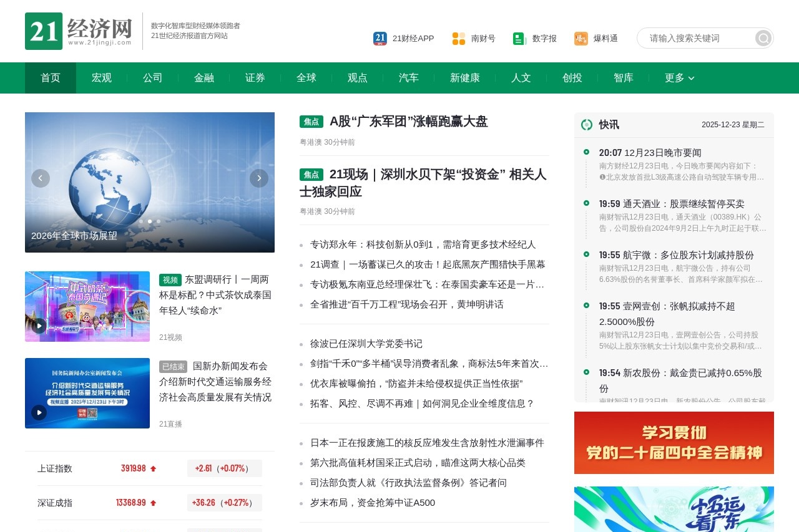This screenshot has width=799, height=532.
Task: Open the 数字报 icon
Action: [518, 38]
